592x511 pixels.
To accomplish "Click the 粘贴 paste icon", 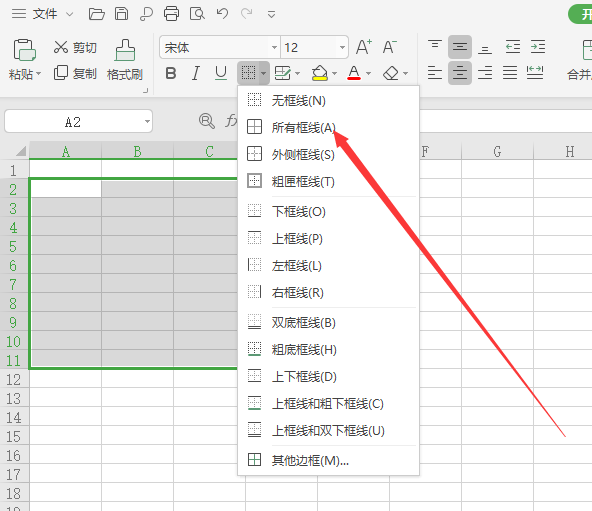I will pyautogui.click(x=25, y=50).
